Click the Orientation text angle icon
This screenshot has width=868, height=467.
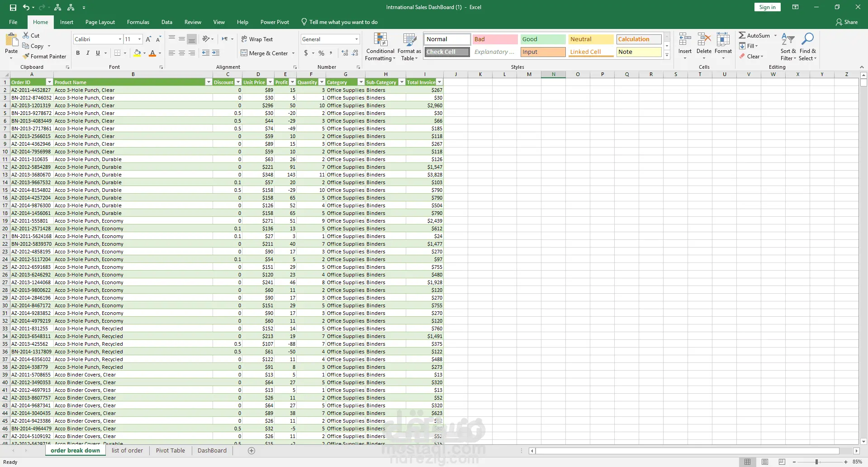206,39
